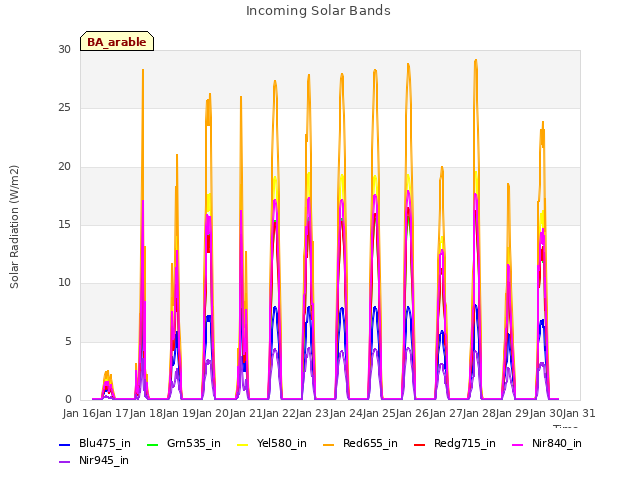Select the Nir945_in legend label
This screenshot has height=480, width=640.
[104, 461]
